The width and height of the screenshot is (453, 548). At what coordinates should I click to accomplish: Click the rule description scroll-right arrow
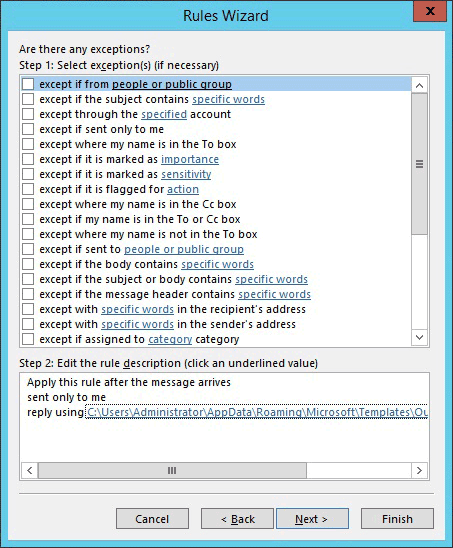(419, 470)
